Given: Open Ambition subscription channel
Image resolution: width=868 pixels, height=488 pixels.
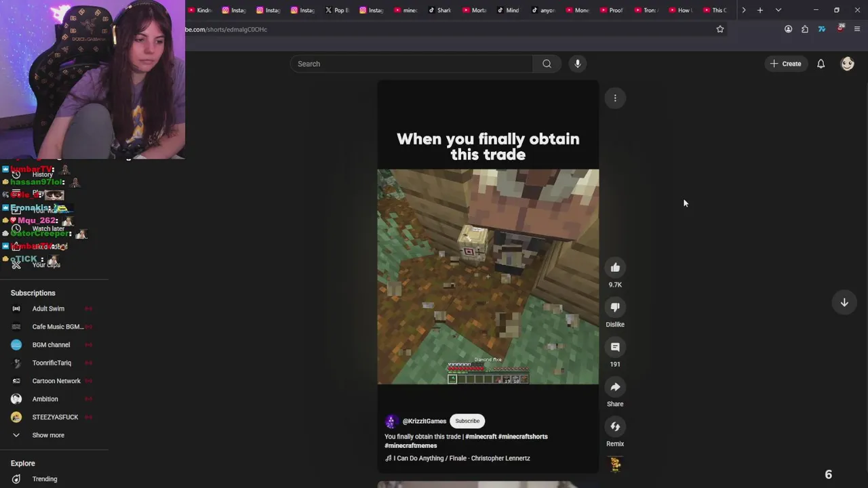Looking at the screenshot, I should 45,399.
